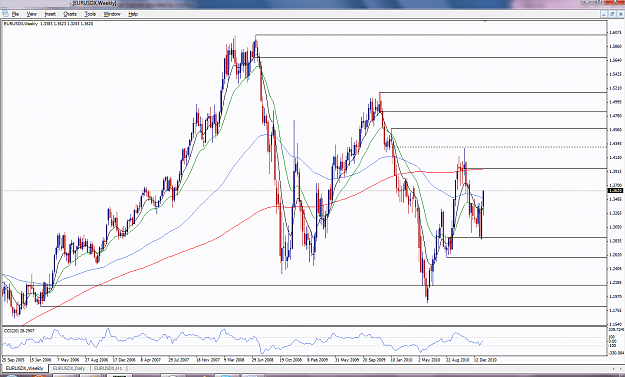The image size is (625, 377).
Task: Click the 29 Jun 2008 date label
Action: click(263, 359)
